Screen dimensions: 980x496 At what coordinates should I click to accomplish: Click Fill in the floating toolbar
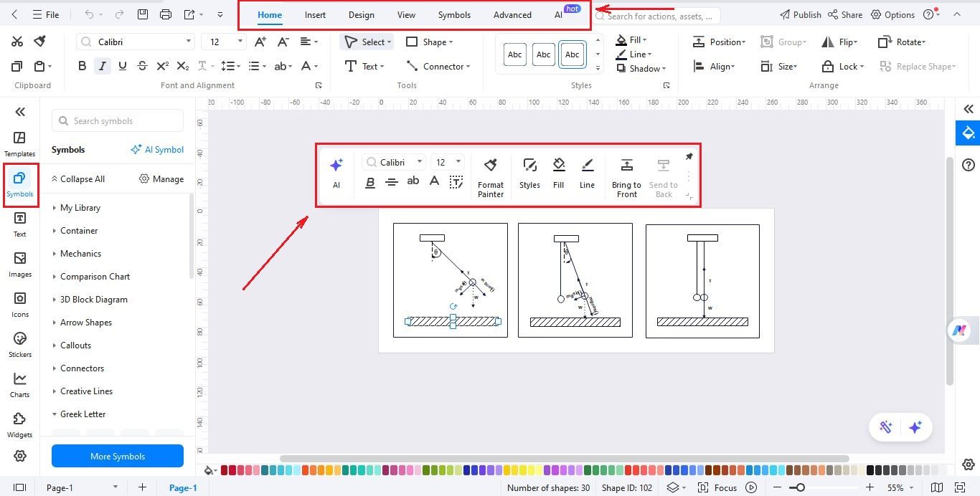point(559,173)
